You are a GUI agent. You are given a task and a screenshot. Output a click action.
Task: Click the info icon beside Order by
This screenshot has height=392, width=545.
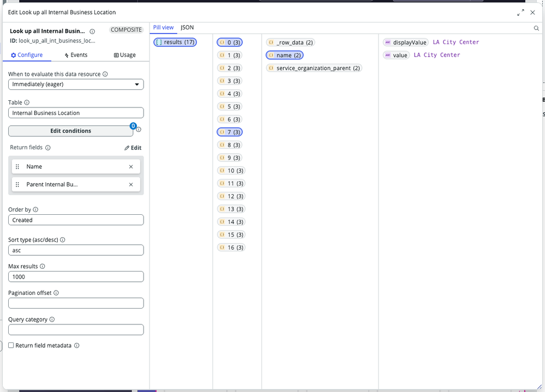click(x=34, y=209)
